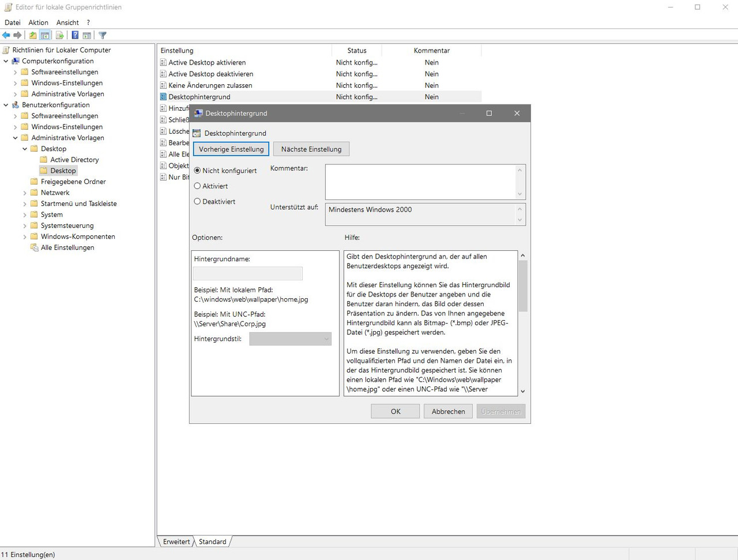
Task: Select the Aktiviert radio button
Action: pos(197,186)
